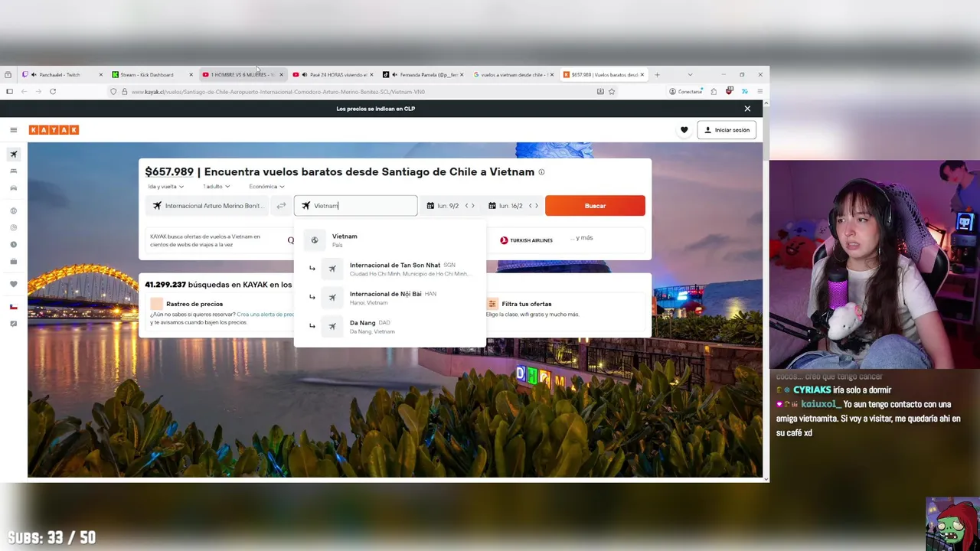Click the origin field Arturo Merino Benítez
Image resolution: width=980 pixels, height=551 pixels.
point(208,206)
